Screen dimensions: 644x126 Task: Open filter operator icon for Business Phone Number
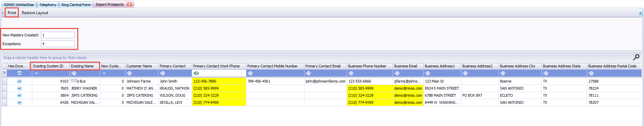pyautogui.click(x=351, y=73)
